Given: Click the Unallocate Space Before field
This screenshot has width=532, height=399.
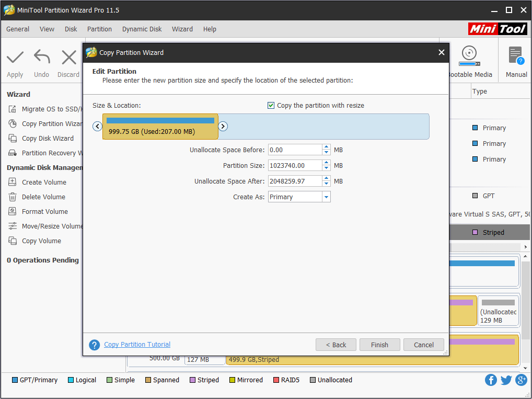Looking at the screenshot, I should coord(295,150).
